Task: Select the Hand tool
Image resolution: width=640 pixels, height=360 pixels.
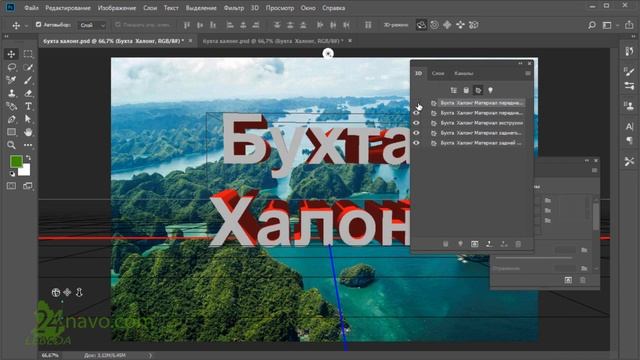Action: [x=28, y=132]
